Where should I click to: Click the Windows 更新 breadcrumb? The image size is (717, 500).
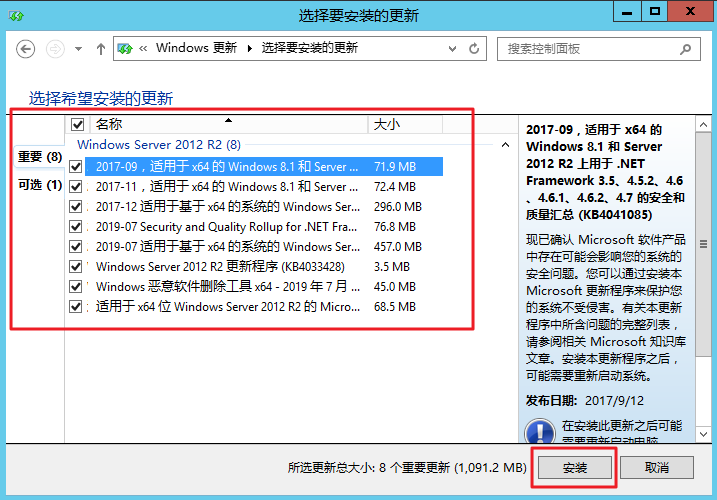coord(196,48)
